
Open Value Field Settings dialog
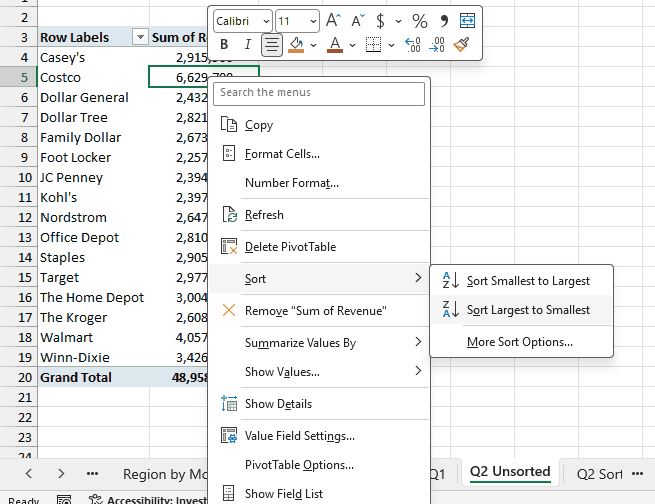click(319, 436)
